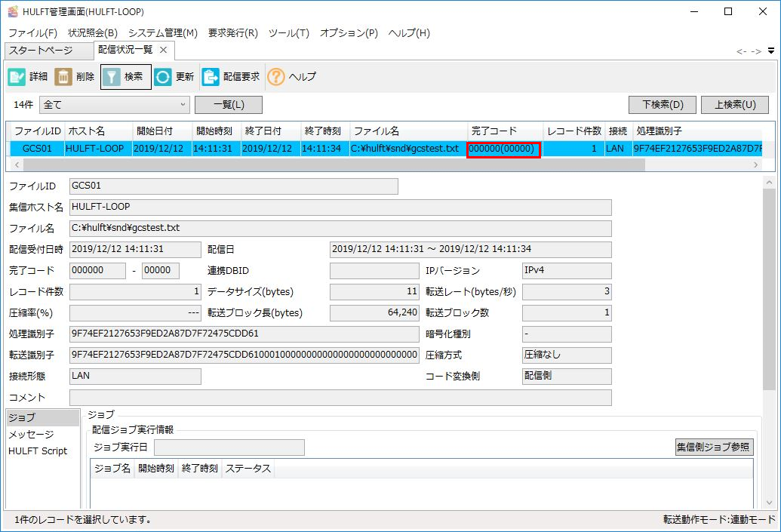Click the IPバージョン field showing IPv4
Screen dimensions: 781x532
(x=567, y=270)
